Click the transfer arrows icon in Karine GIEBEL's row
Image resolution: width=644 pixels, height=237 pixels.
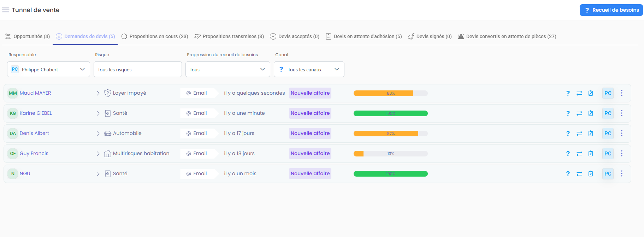pos(579,113)
